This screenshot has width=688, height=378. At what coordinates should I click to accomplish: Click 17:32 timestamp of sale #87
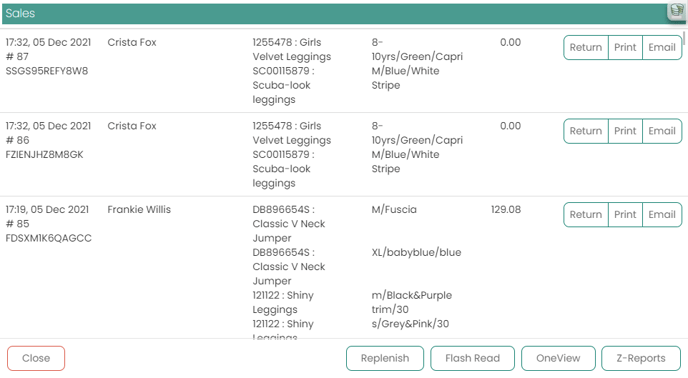click(48, 42)
